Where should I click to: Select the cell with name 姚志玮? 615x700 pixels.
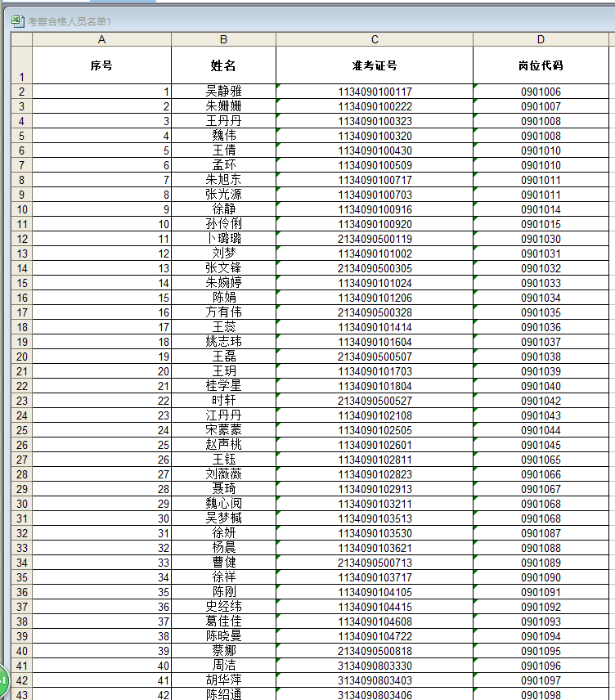[x=224, y=342]
